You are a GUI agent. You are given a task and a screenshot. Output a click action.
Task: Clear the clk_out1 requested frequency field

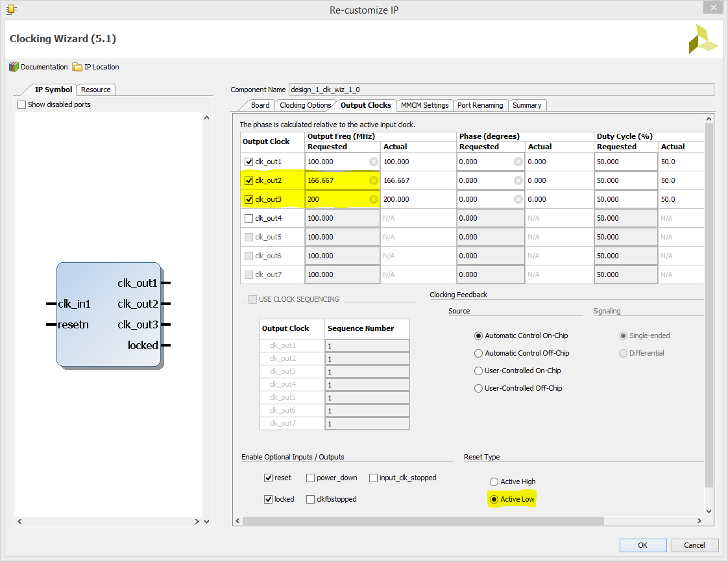pos(373,162)
